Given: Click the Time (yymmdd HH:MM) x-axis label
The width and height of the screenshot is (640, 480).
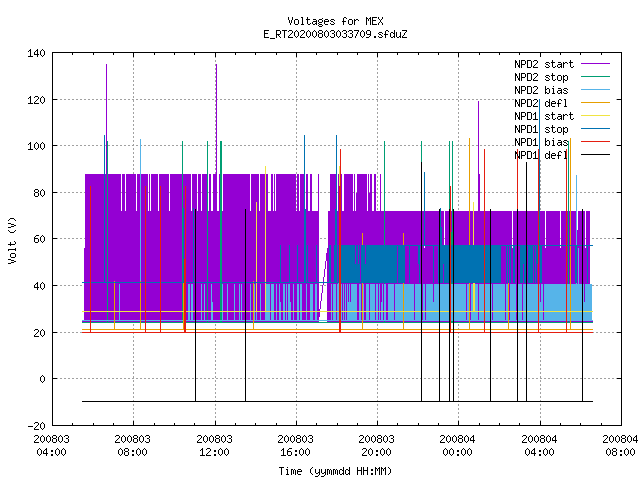Looking at the screenshot, I should (x=335, y=471).
